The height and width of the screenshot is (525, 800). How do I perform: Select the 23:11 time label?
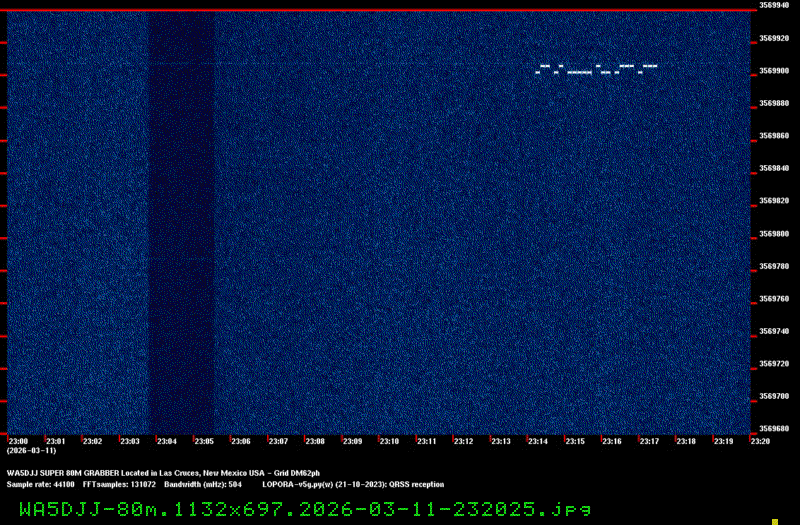pos(427,441)
